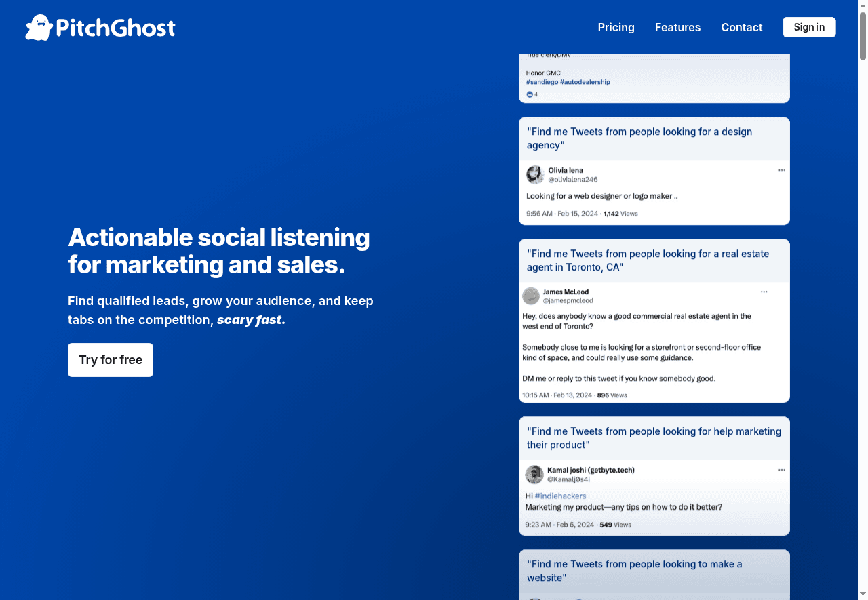
Task: Open the @jamespmcleod handle
Action: point(568,300)
